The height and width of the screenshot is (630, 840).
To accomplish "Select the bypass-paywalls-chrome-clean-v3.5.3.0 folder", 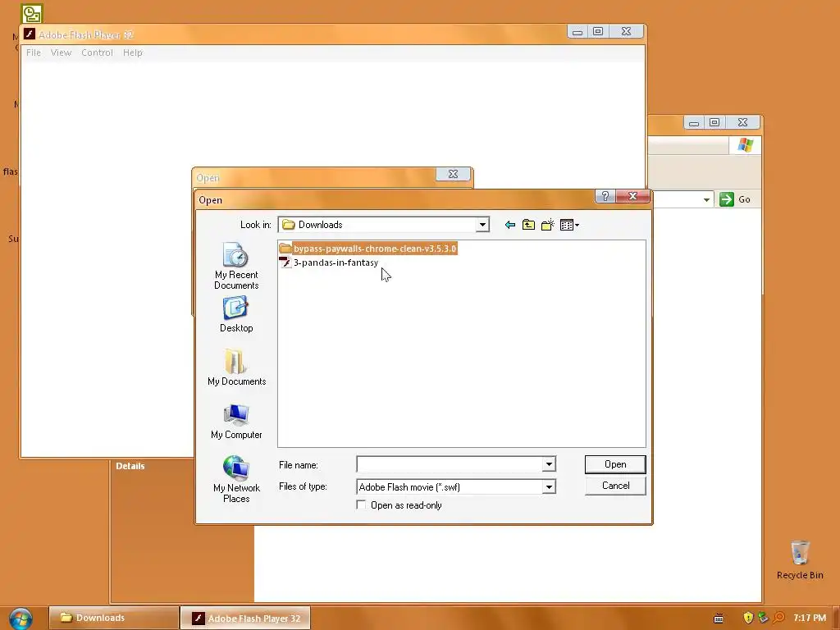I will coord(368,249).
